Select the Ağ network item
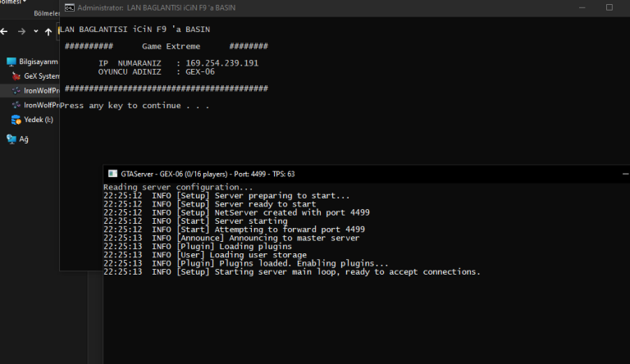This screenshot has height=364, width=630. point(23,139)
